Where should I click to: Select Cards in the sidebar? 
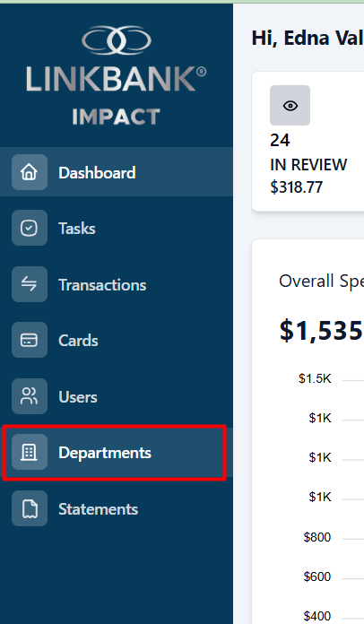coord(117,341)
